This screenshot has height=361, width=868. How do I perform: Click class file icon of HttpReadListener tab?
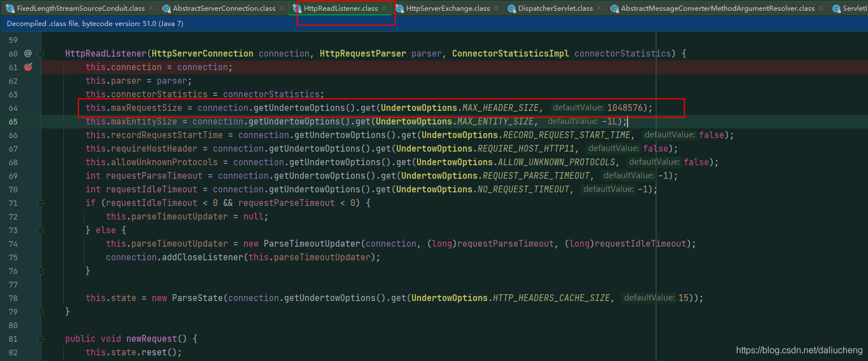[x=297, y=8]
